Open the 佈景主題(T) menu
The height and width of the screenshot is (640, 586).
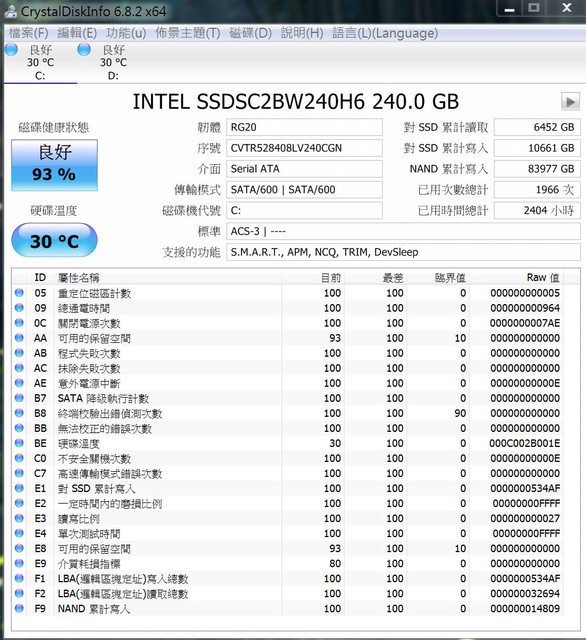point(187,33)
